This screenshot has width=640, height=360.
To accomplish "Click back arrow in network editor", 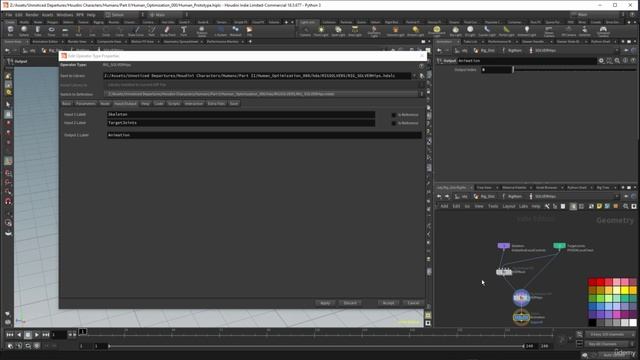I will coord(439,196).
